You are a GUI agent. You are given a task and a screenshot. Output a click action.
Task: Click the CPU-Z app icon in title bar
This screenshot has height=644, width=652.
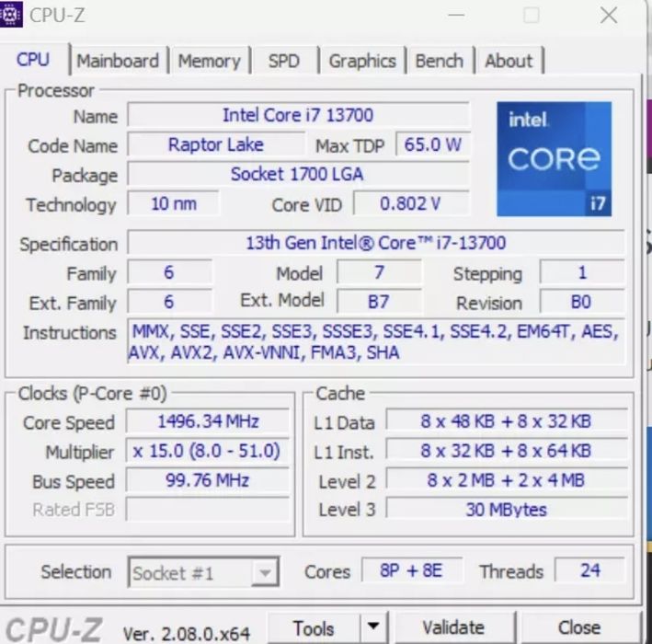11,15
